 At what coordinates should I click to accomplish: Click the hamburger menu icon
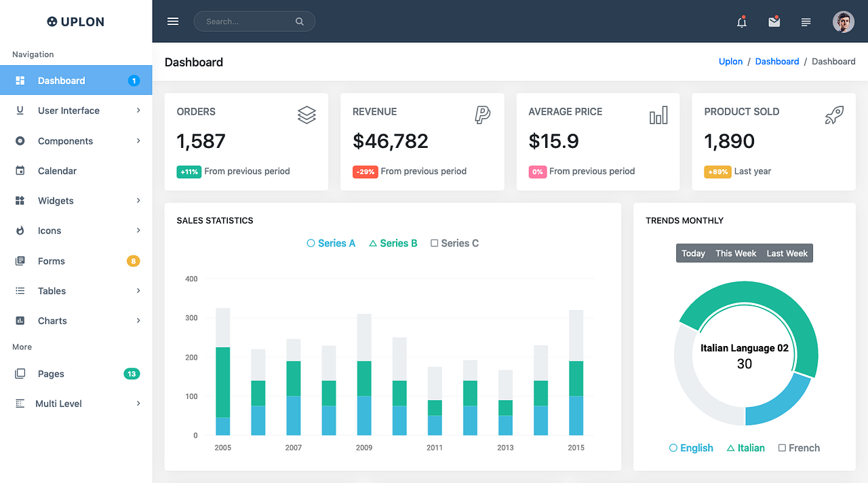pos(173,21)
